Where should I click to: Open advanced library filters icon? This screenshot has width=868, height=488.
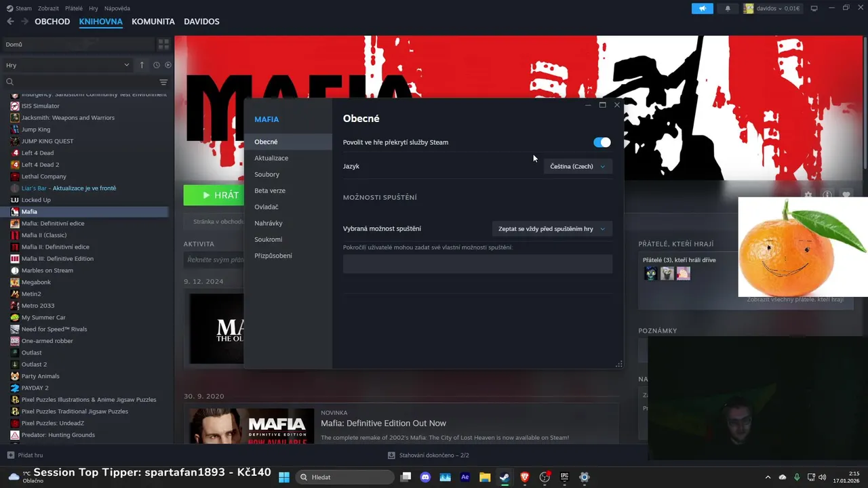[163, 82]
